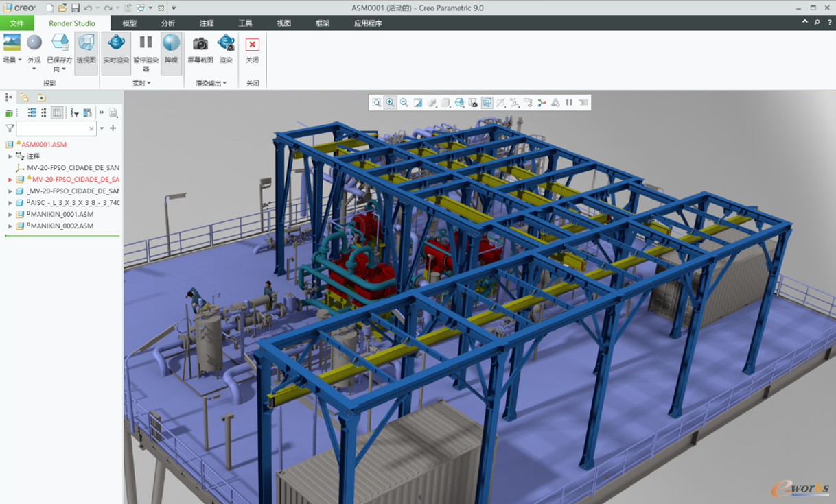The height and width of the screenshot is (504, 836).
Task: Click the 暂停渲染器 pause renderer button
Action: tap(146, 53)
